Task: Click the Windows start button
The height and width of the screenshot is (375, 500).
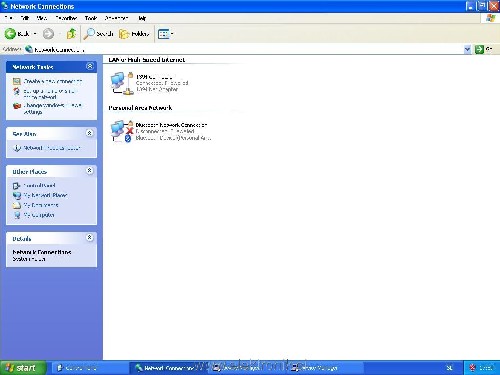Action: [x=23, y=368]
